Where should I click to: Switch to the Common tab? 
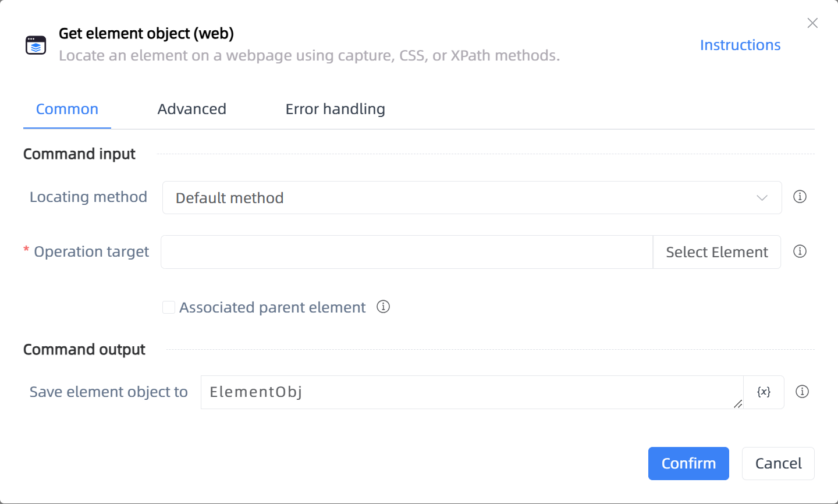click(67, 109)
